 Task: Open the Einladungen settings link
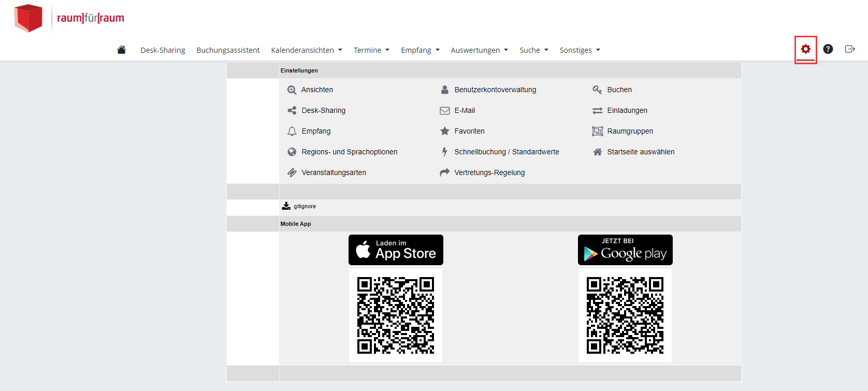pos(627,110)
